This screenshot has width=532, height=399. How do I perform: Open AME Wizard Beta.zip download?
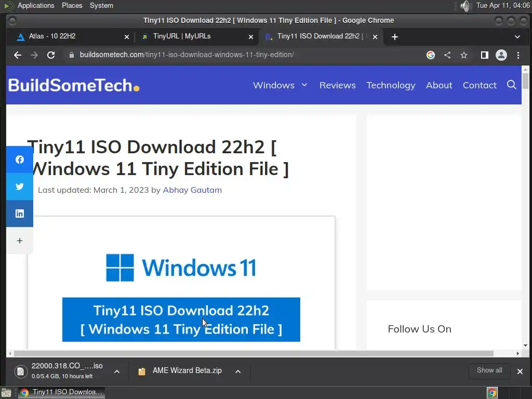coord(187,370)
